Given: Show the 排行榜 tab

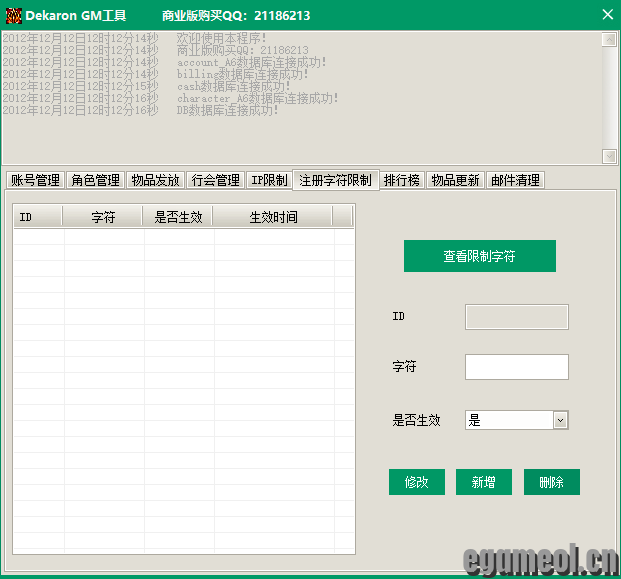Looking at the screenshot, I should [402, 180].
